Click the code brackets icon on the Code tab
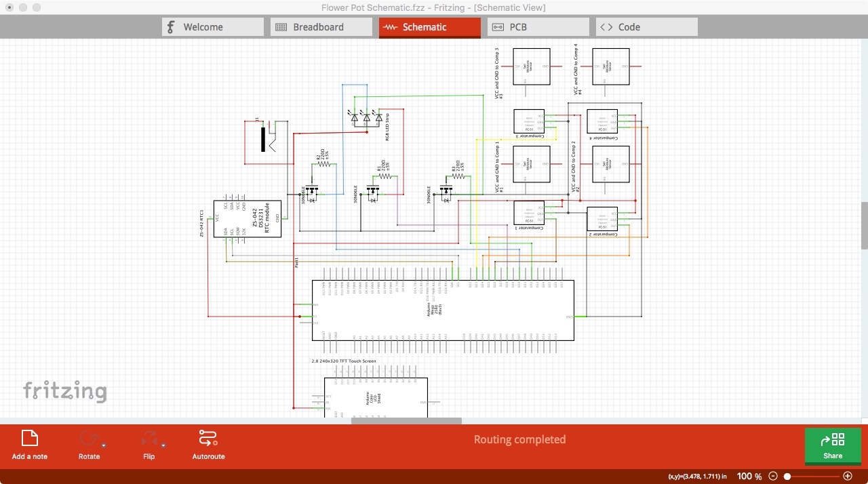 click(606, 26)
